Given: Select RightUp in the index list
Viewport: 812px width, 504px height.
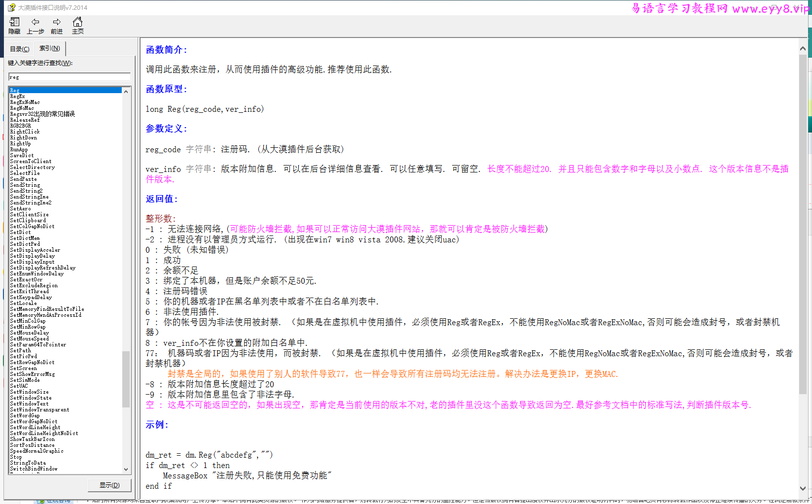Looking at the screenshot, I should tap(20, 143).
